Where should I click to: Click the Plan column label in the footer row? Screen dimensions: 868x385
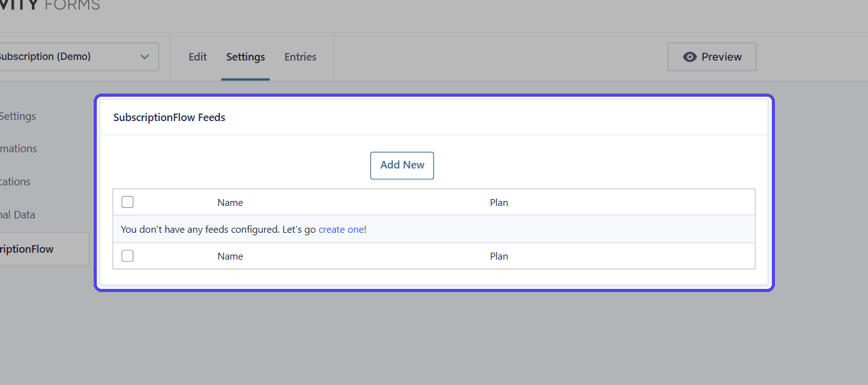click(x=499, y=256)
